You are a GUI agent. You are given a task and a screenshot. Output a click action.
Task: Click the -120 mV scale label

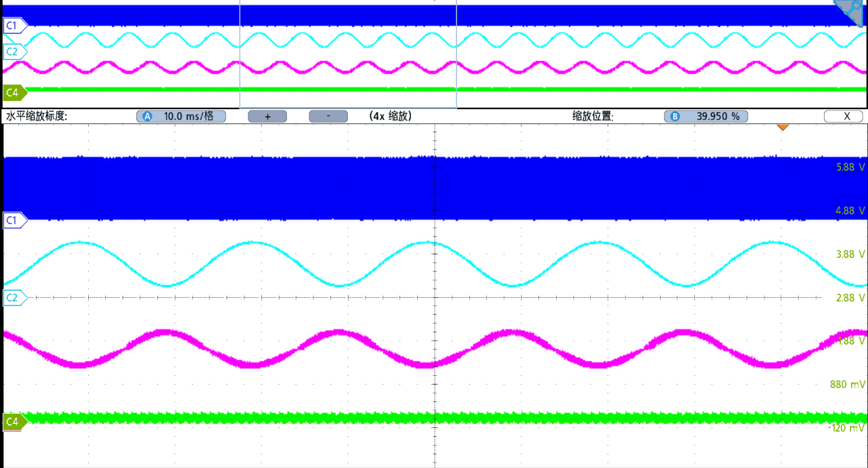(x=846, y=428)
